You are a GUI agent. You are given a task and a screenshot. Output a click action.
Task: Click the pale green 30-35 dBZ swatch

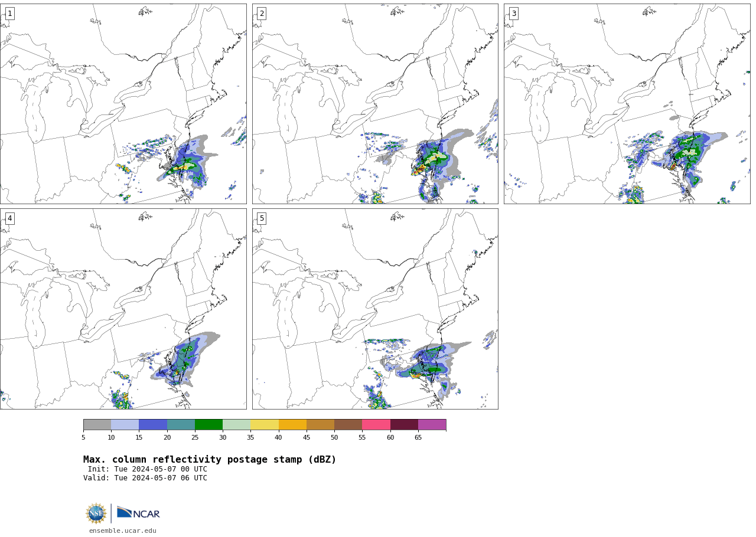(236, 425)
